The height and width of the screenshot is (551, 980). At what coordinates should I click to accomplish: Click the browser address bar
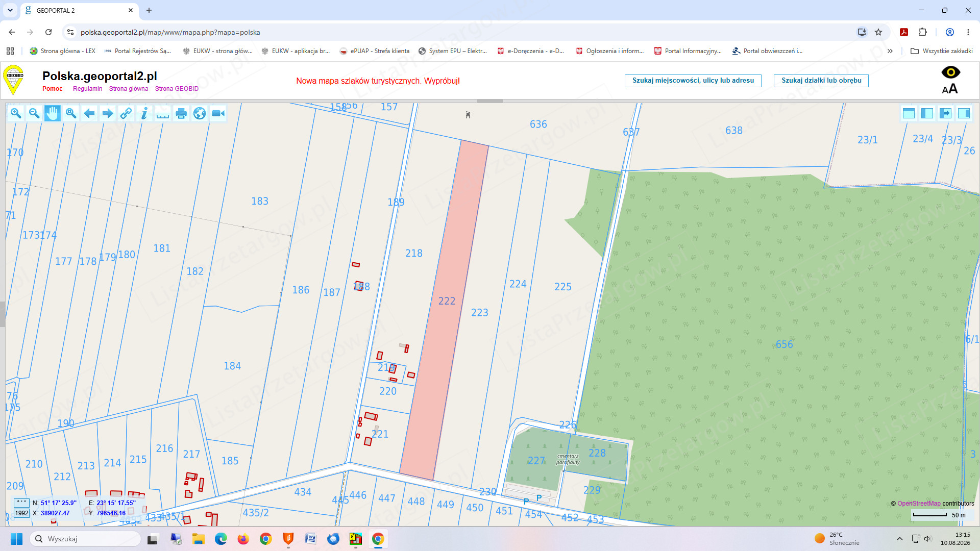click(x=459, y=32)
